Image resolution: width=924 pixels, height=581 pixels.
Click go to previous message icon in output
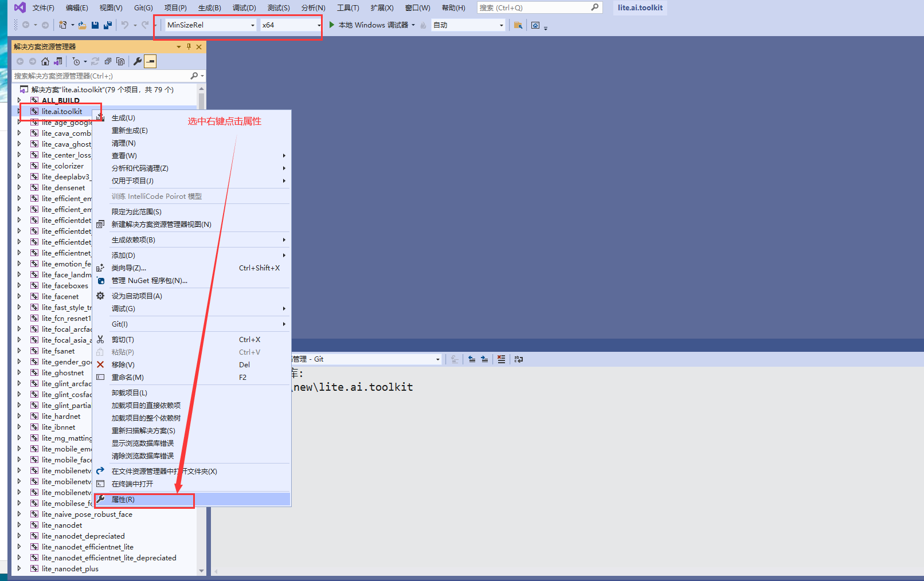pos(472,359)
